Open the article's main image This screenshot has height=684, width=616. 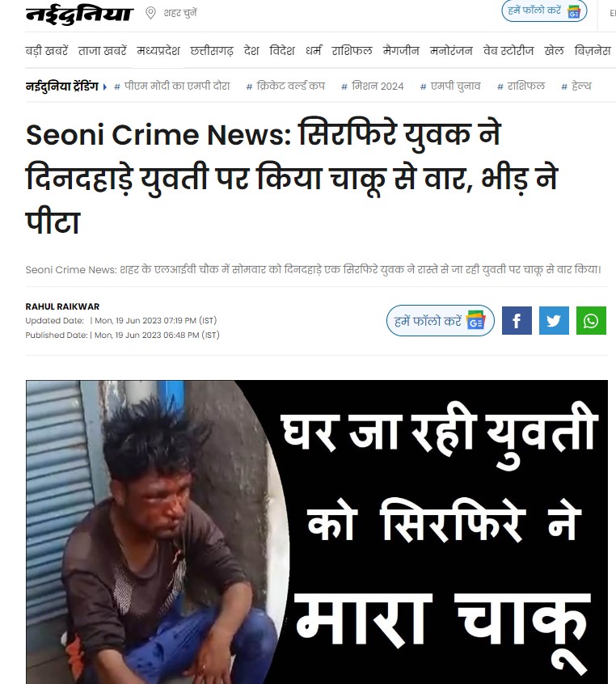click(317, 532)
